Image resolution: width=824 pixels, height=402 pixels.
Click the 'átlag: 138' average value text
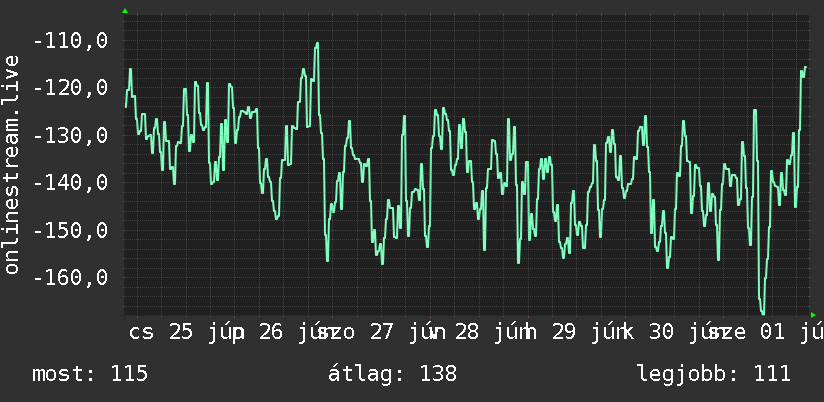coord(393,374)
